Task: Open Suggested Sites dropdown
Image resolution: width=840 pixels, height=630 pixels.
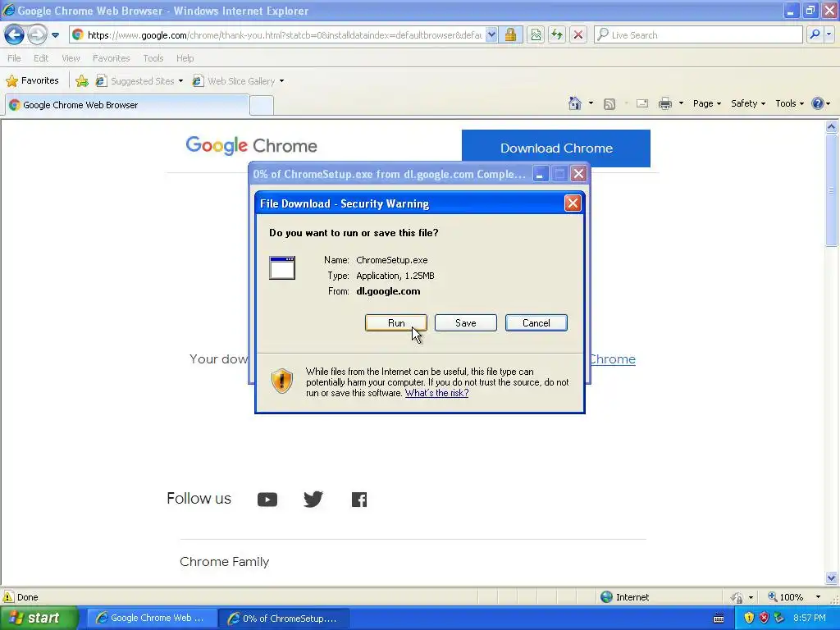Action: (139, 81)
